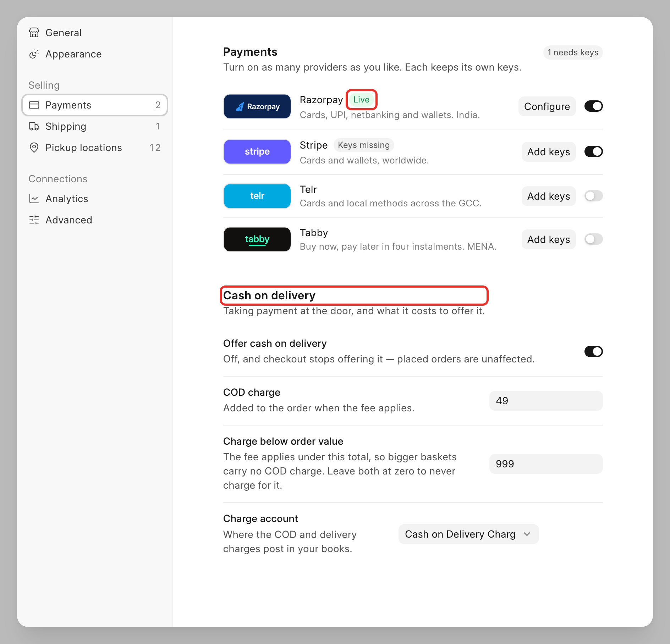Toggle Offer cash on delivery switch
Screen dimensions: 670x644
click(594, 351)
